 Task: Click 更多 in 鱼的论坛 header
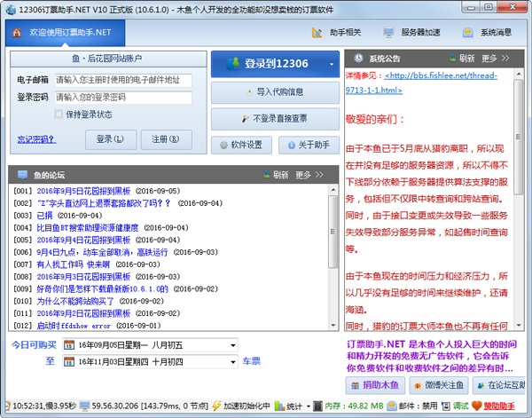pos(309,175)
